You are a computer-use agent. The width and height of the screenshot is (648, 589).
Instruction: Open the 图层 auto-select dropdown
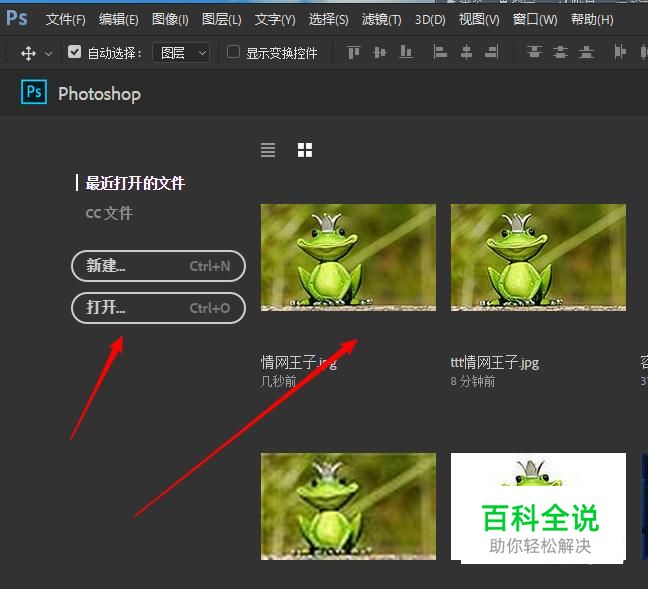click(181, 53)
